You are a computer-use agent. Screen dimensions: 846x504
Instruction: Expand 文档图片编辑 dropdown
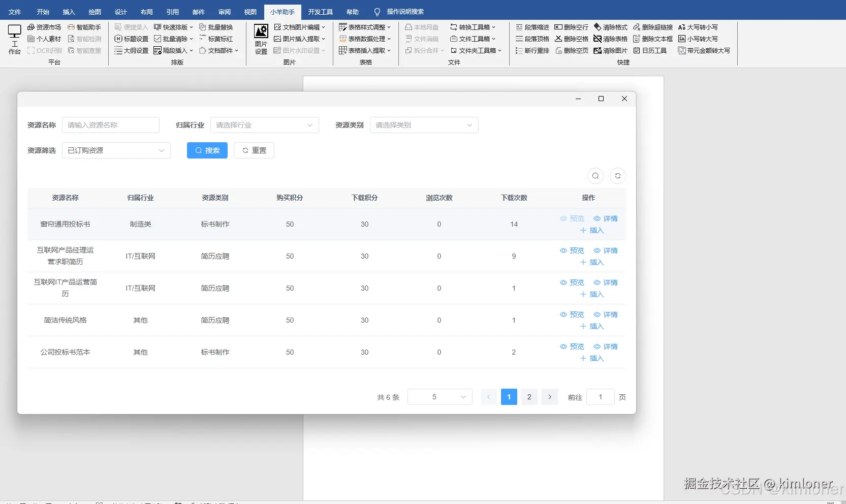tap(300, 27)
